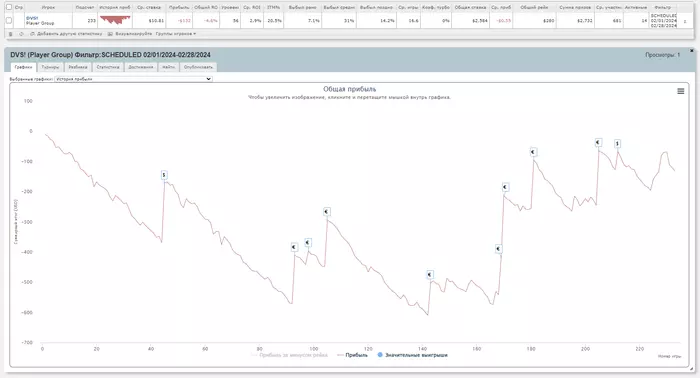Image resolution: width=700 pixels, height=378 pixels.
Task: Tick the checkbox for the DVS! row
Action: pos(9,20)
